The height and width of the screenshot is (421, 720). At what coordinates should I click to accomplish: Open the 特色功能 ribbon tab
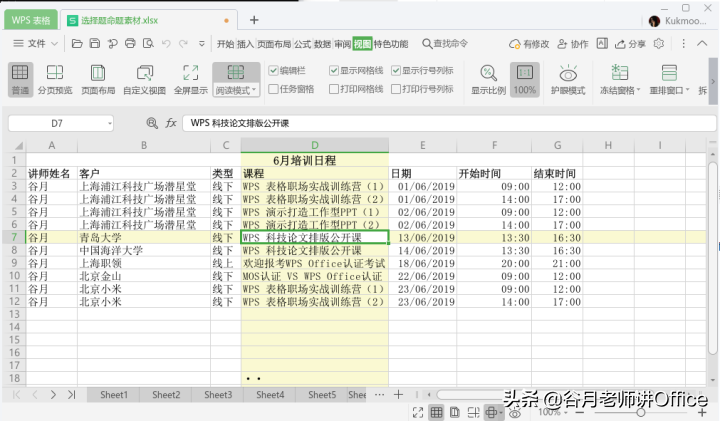click(391, 44)
